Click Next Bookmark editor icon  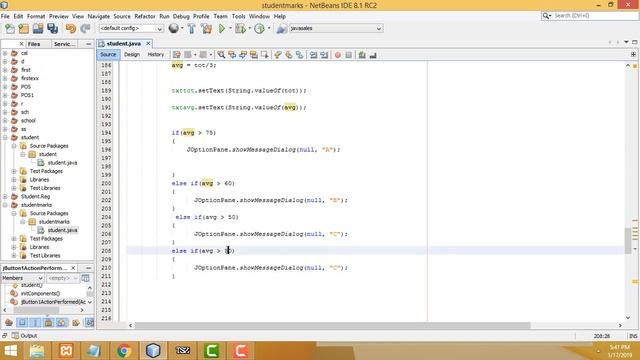pyautogui.click(x=289, y=55)
